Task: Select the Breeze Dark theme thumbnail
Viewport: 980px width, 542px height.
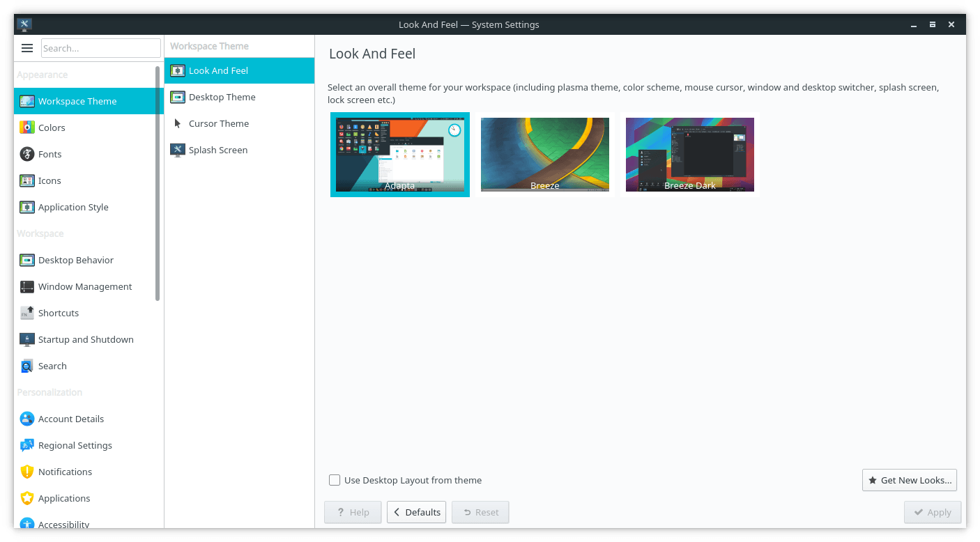Action: pos(690,155)
